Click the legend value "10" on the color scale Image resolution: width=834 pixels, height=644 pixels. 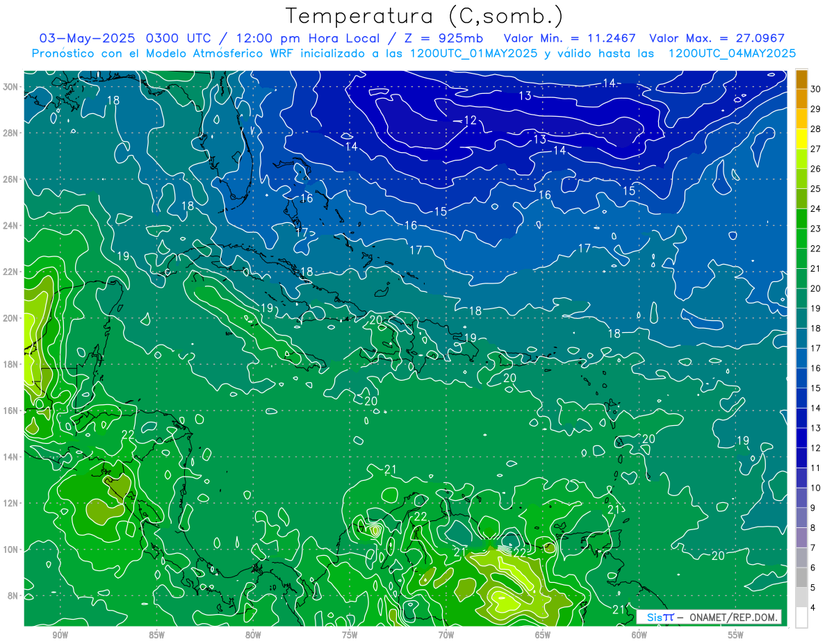tap(816, 488)
